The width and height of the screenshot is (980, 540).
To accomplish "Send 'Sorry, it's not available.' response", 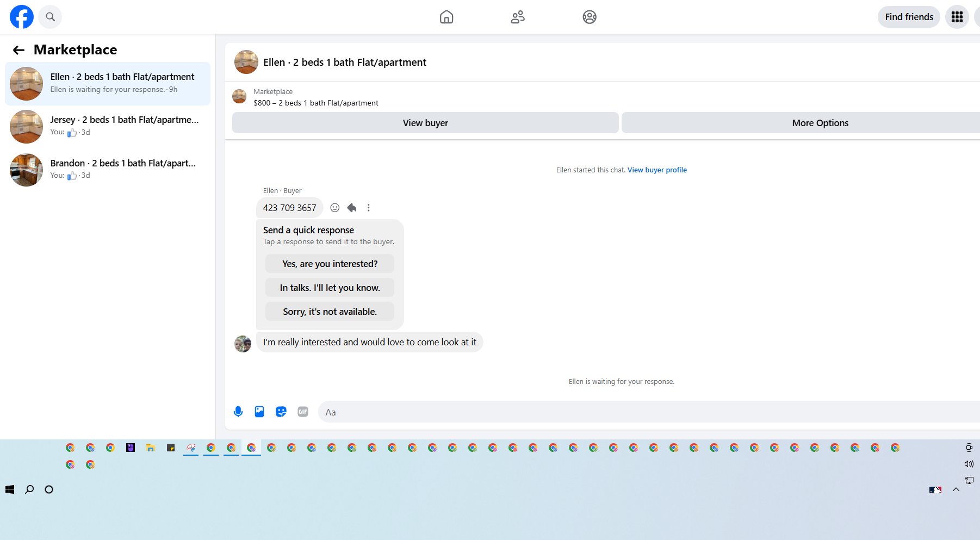I will click(x=330, y=312).
